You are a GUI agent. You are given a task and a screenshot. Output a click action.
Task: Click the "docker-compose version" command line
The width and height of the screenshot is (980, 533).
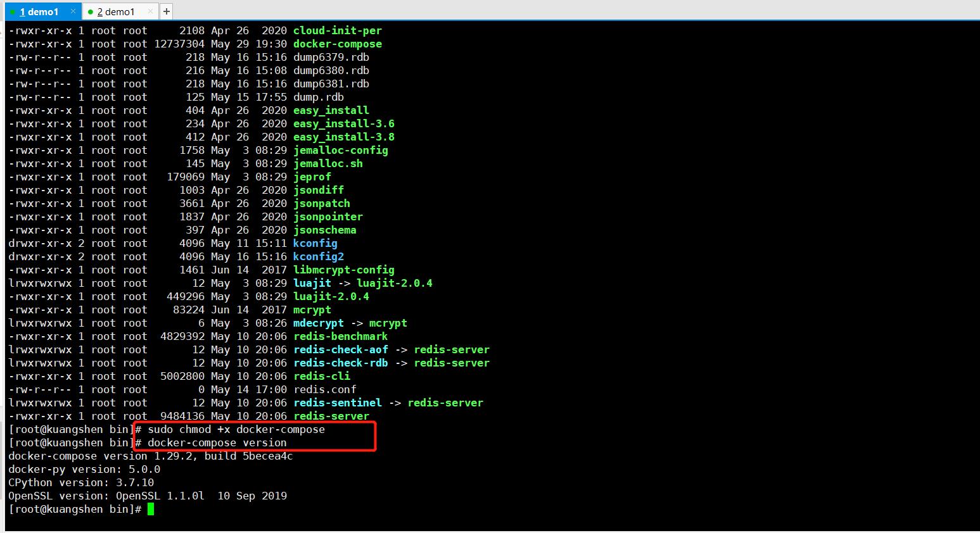(217, 442)
